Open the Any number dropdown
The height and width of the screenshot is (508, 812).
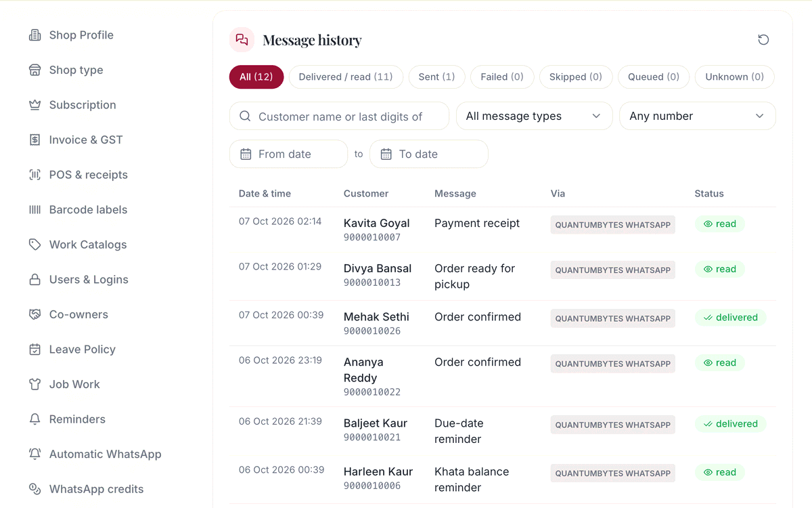[x=698, y=116]
